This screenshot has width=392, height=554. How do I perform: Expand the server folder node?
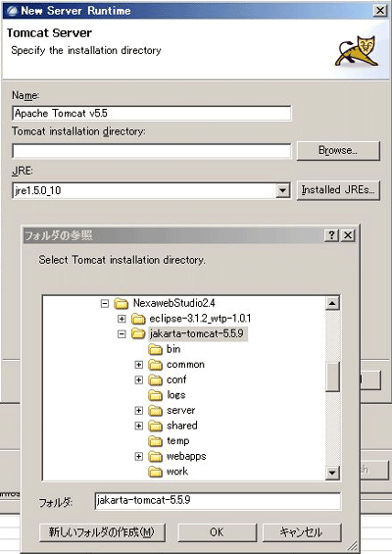click(139, 411)
